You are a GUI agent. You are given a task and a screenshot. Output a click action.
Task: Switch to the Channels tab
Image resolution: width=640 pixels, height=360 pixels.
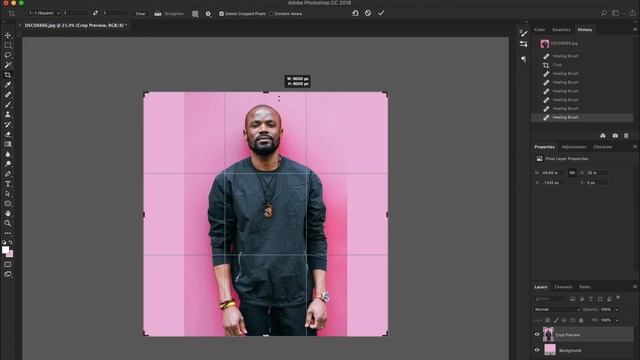pos(563,287)
